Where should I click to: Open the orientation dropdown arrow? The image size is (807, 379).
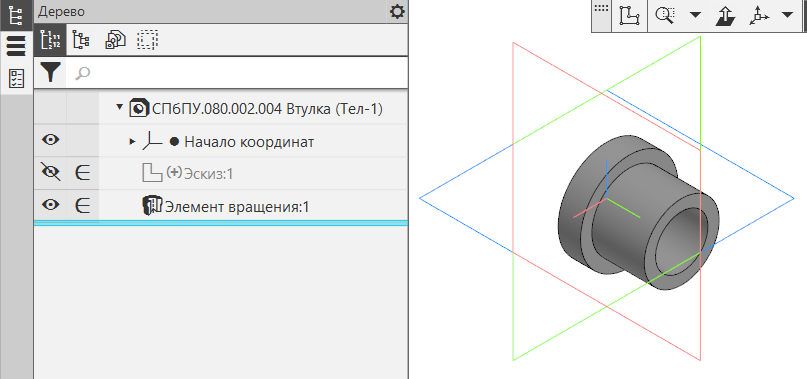click(x=787, y=15)
